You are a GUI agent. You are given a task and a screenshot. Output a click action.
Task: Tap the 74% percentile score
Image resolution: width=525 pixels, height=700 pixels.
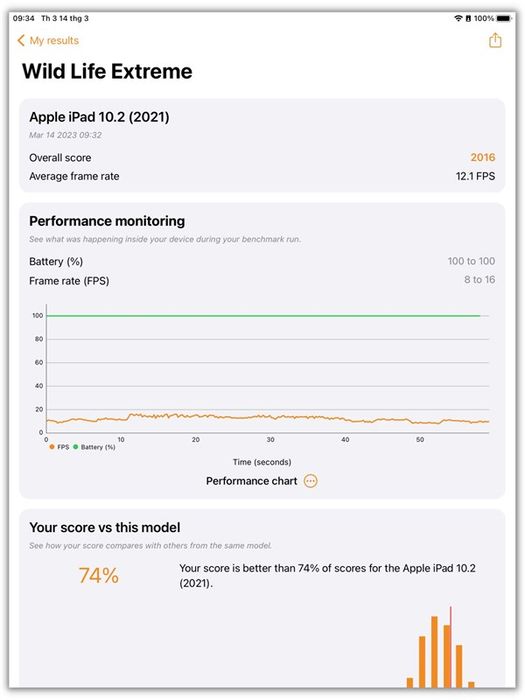point(99,575)
